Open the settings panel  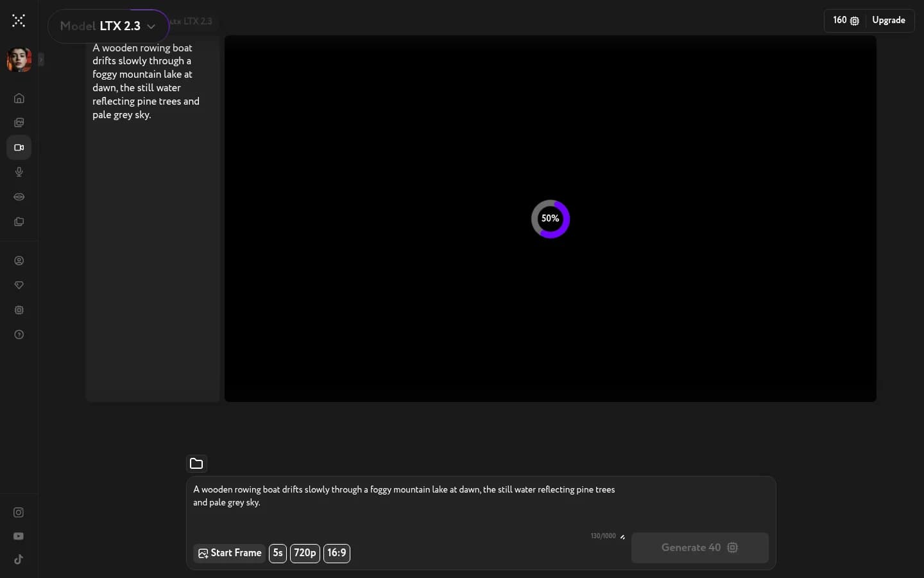tap(19, 310)
